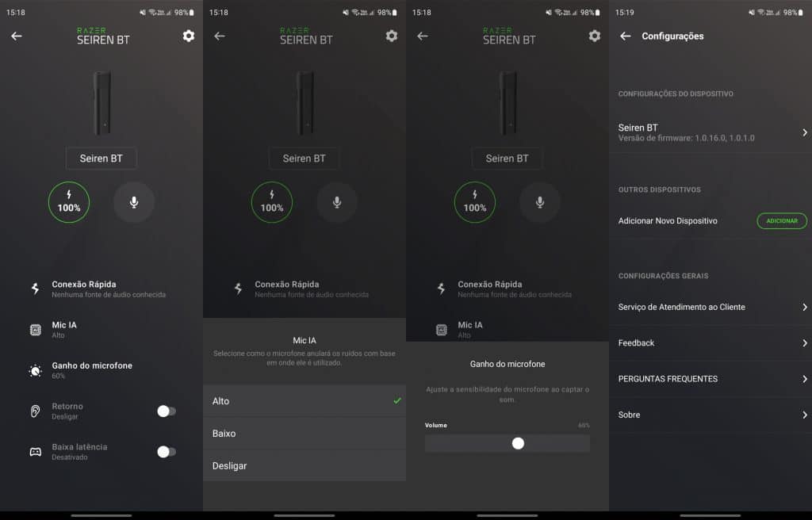Viewport: 812px width, 520px height.
Task: Open Conexão Rápida option in the first screen
Action: pos(101,289)
